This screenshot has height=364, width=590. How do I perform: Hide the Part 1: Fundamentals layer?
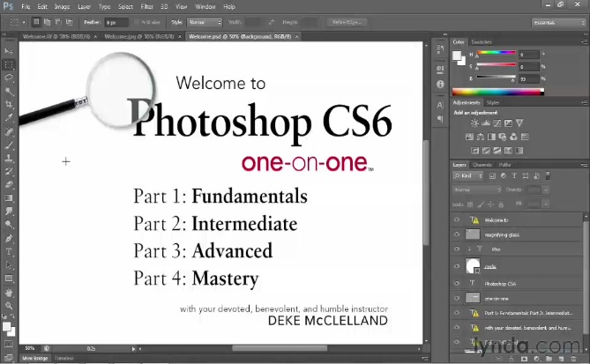click(x=457, y=313)
